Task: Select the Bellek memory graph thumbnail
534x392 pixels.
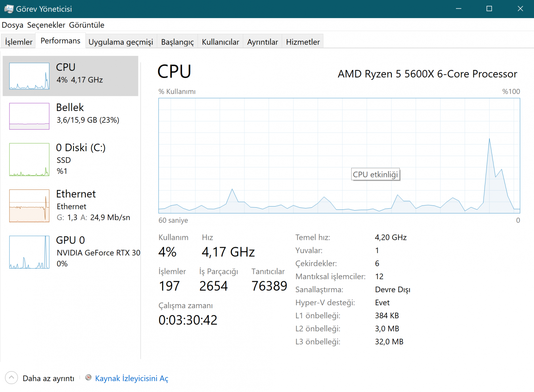Action: [29, 116]
